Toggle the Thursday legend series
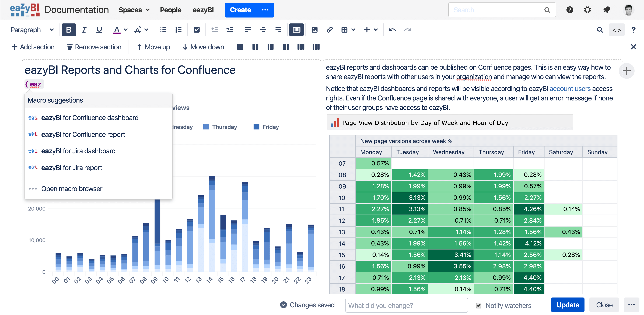This screenshot has height=315, width=644. (x=220, y=127)
